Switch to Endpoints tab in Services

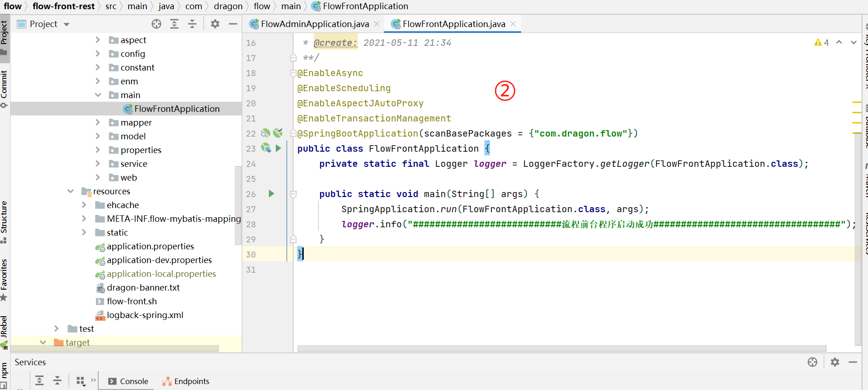186,381
